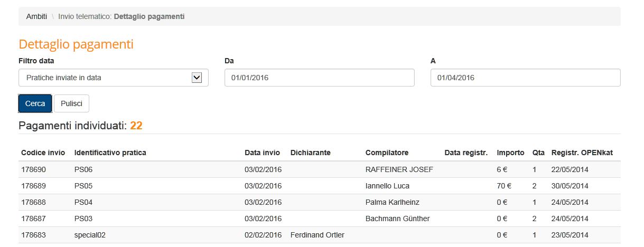Click the Compilatore column header
Screen dimensions: 644x247
(x=387, y=153)
